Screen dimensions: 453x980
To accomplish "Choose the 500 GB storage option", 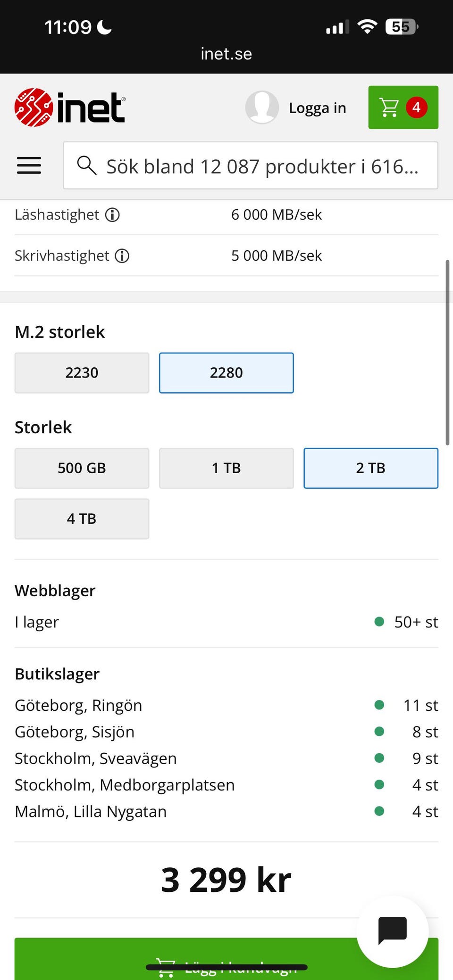I will [82, 468].
